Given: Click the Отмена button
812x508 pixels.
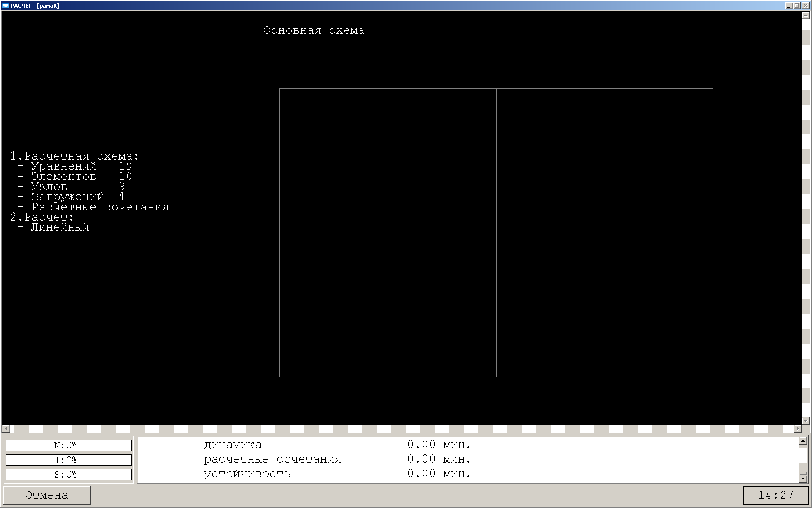Looking at the screenshot, I should 47,495.
